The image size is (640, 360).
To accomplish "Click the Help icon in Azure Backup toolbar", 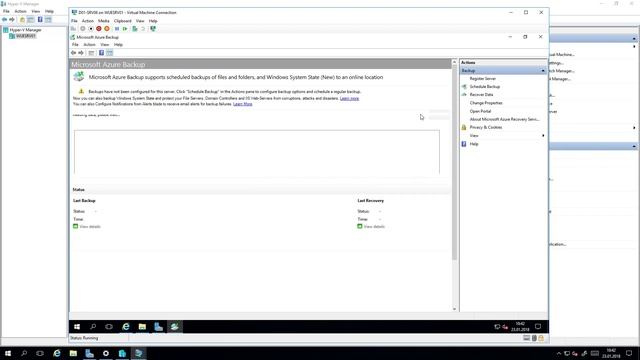I will (101, 53).
